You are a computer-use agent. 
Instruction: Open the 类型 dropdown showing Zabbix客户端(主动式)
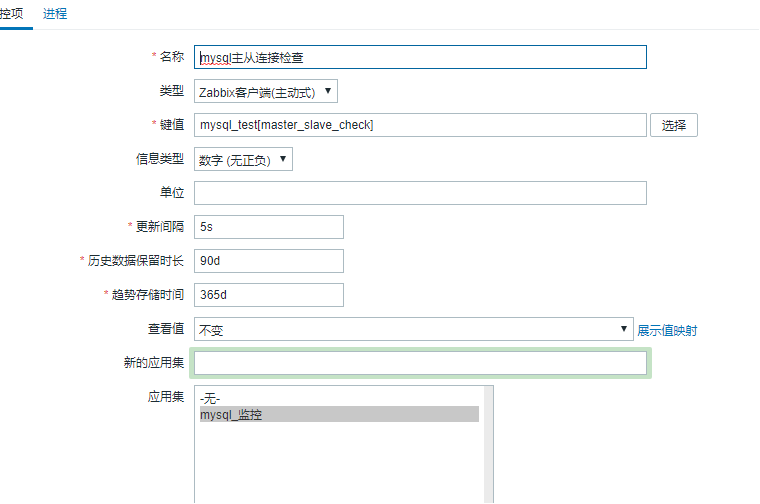tap(266, 91)
